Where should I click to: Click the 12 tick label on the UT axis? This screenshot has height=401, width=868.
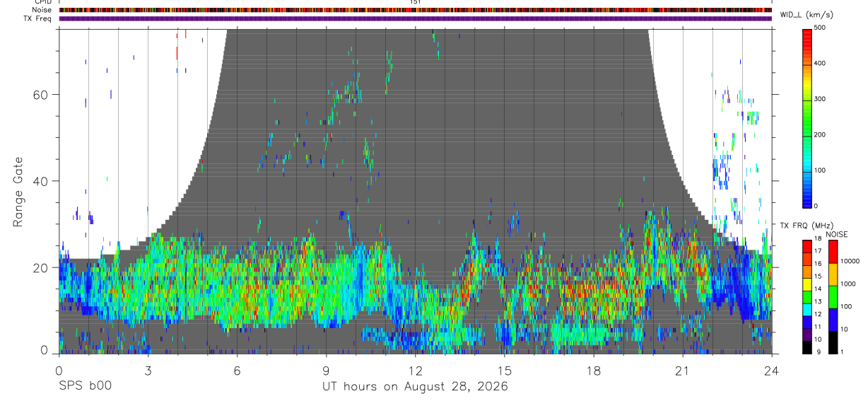pos(415,371)
